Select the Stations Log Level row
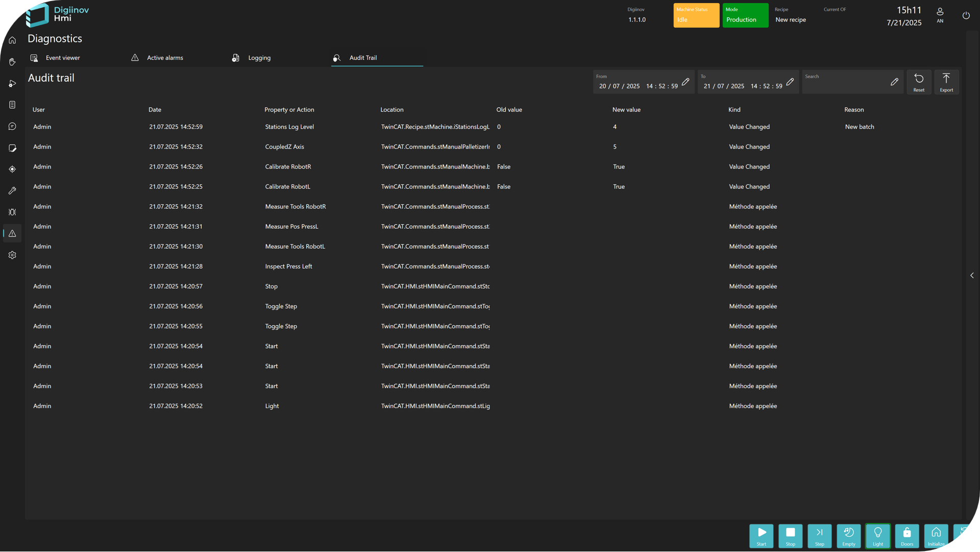The image size is (980, 552). click(x=494, y=127)
